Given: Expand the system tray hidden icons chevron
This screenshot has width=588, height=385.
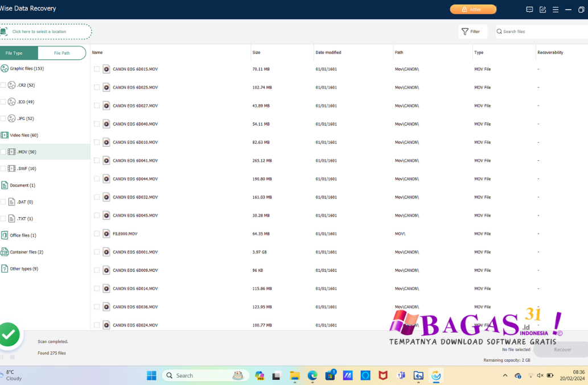Looking at the screenshot, I should click(x=505, y=375).
